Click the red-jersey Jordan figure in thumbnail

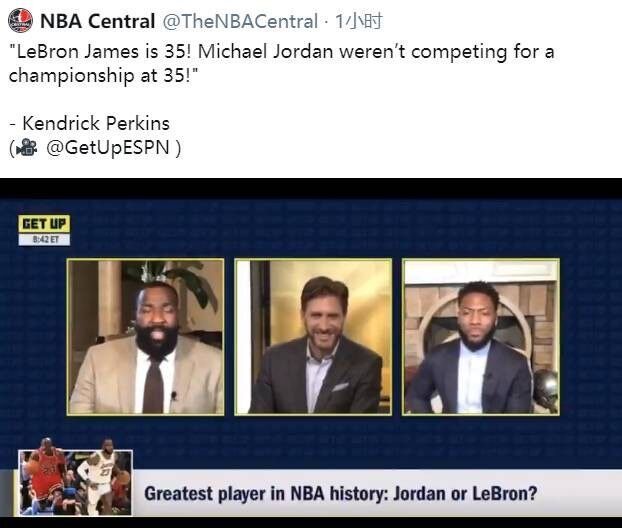[48, 474]
